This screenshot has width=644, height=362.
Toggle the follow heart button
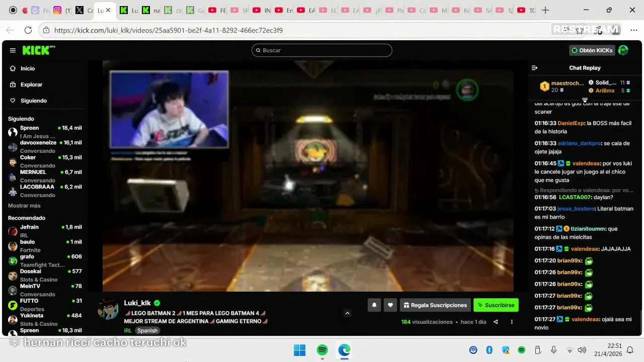tap(390, 305)
